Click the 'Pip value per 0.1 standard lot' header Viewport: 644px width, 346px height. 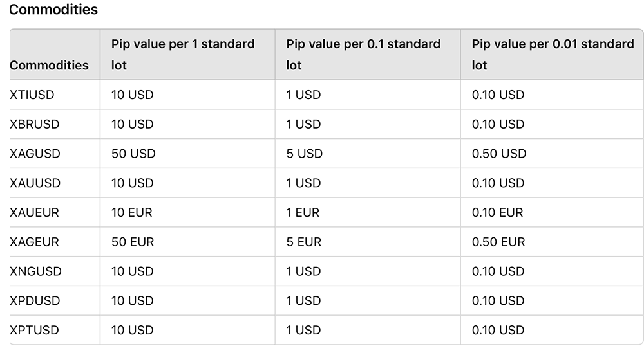[x=363, y=55]
